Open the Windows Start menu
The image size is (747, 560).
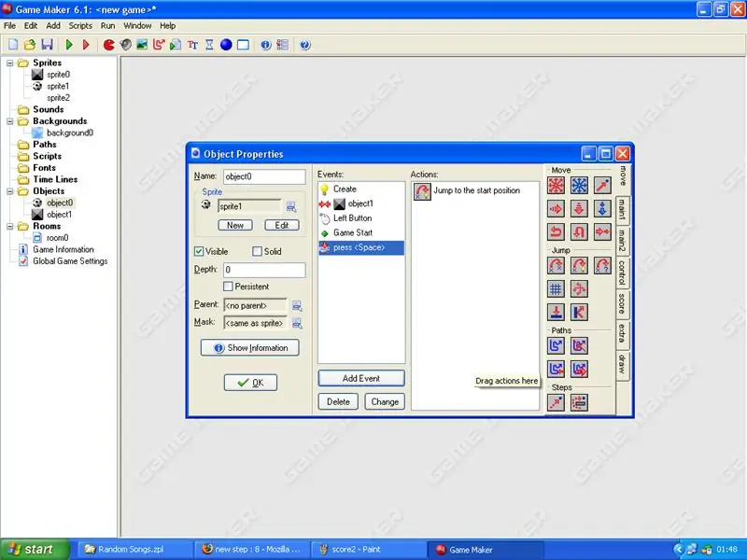coord(35,549)
